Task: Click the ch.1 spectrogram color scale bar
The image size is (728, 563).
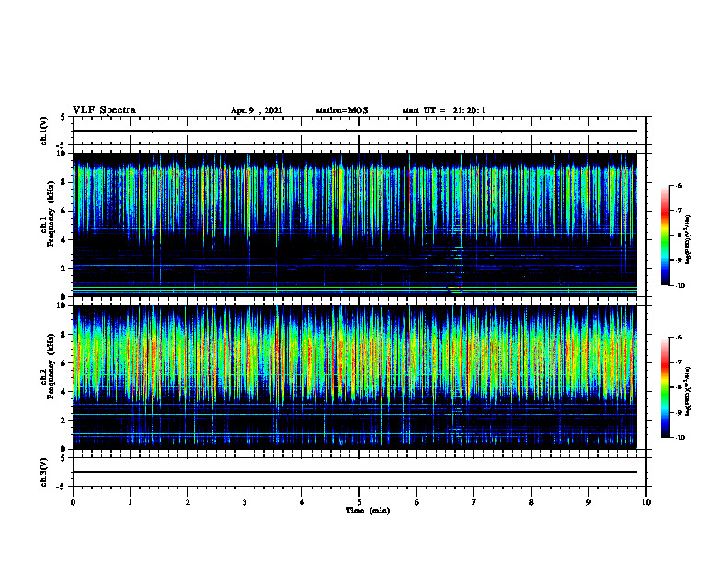Action: pos(665,236)
